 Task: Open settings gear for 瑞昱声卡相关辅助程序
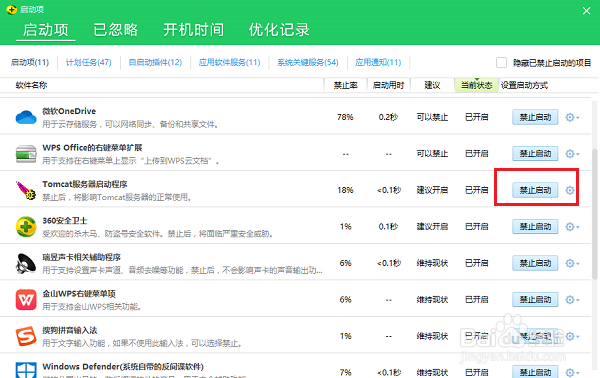pyautogui.click(x=572, y=263)
